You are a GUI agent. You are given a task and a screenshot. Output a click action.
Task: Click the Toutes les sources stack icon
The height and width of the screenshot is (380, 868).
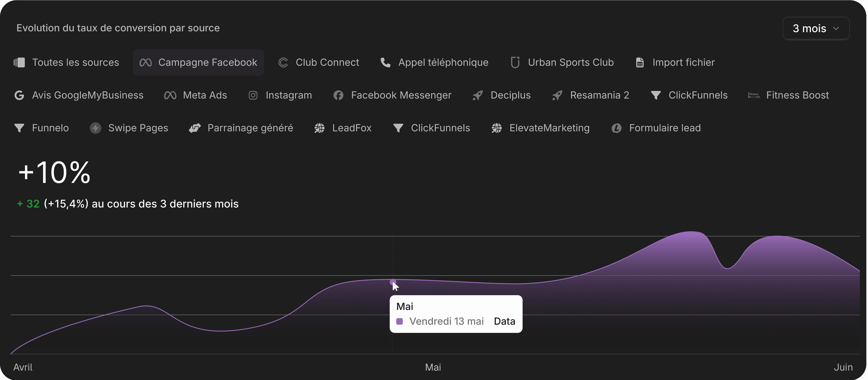tap(19, 62)
